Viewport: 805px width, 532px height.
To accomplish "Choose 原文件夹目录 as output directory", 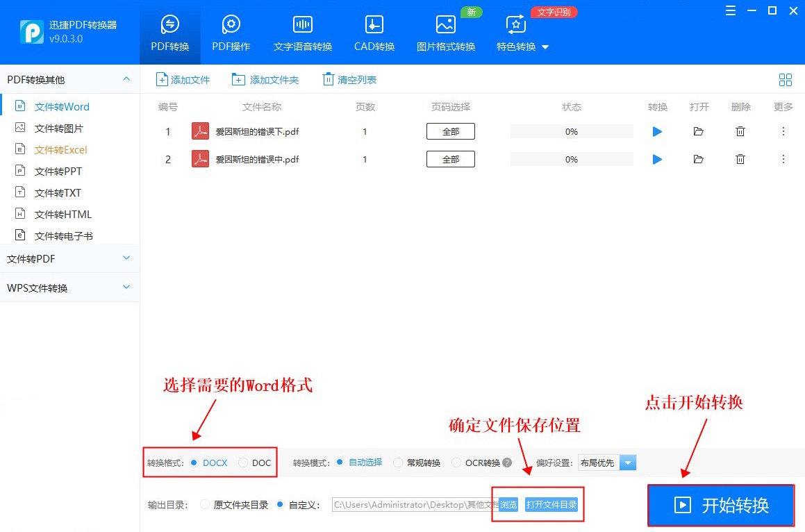I will (x=222, y=505).
